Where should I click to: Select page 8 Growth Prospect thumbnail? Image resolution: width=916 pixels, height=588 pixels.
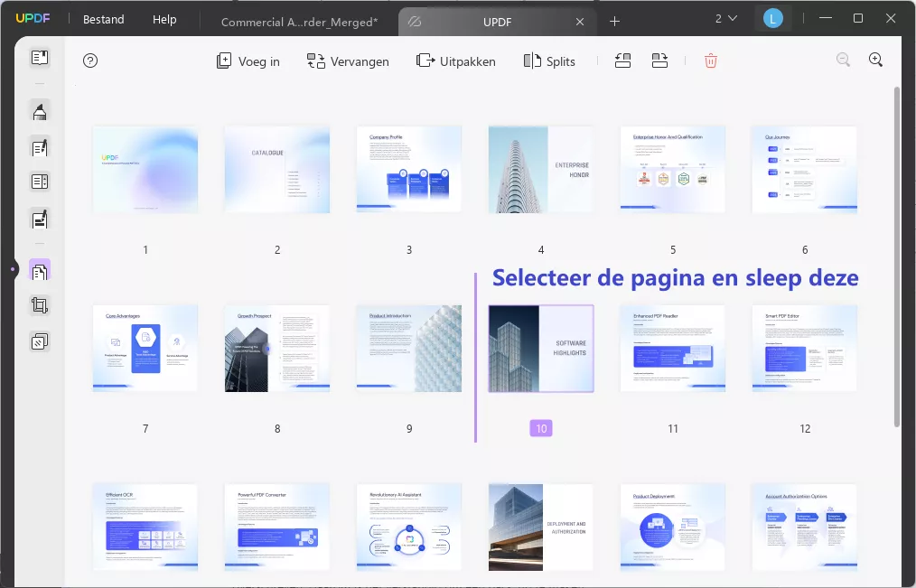click(x=277, y=348)
